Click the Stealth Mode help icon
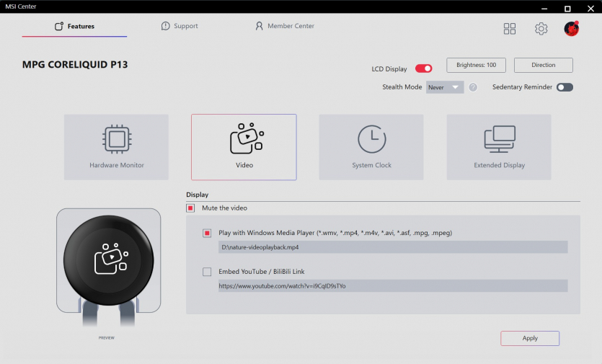Viewport: 602px width, 364px height. click(x=473, y=87)
